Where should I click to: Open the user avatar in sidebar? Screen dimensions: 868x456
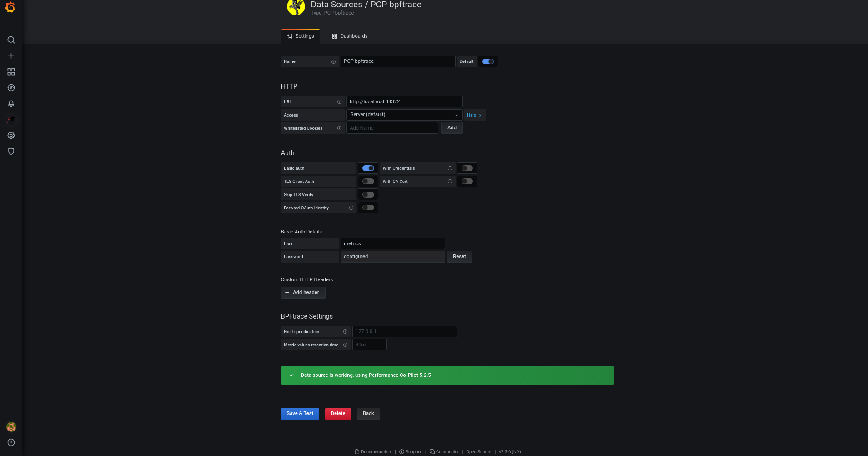click(11, 427)
